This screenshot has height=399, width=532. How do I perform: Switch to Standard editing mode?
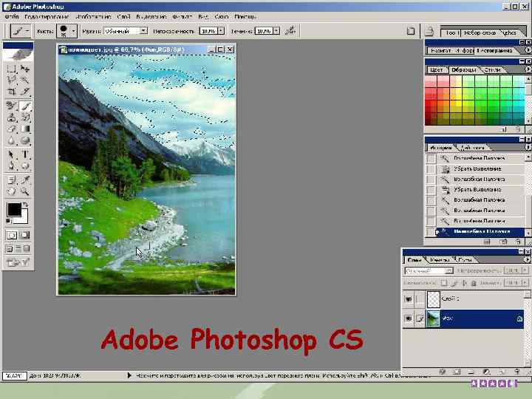12,235
